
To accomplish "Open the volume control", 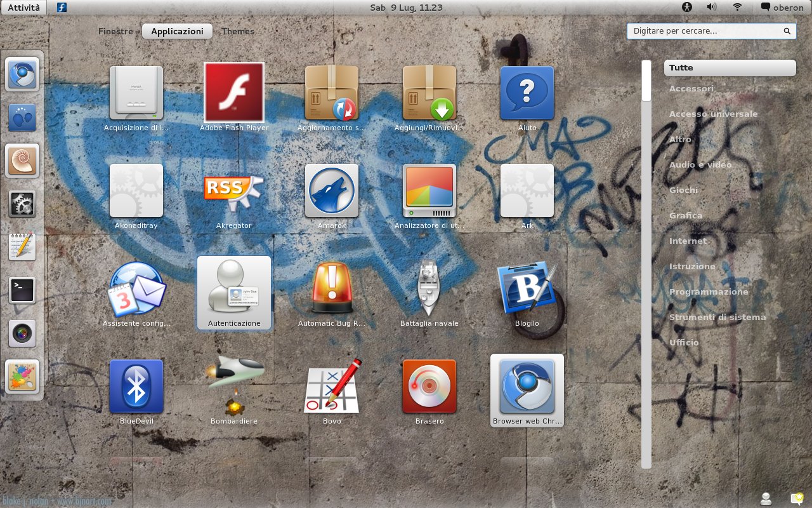I will (712, 8).
